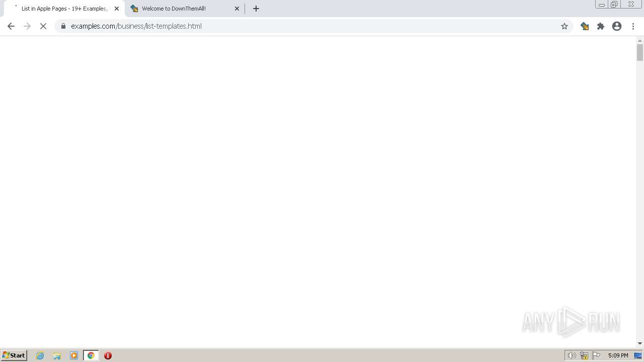Screen dimensions: 644x362
Task: Close the Welcome to DownThemAll tab
Action: [x=237, y=9]
